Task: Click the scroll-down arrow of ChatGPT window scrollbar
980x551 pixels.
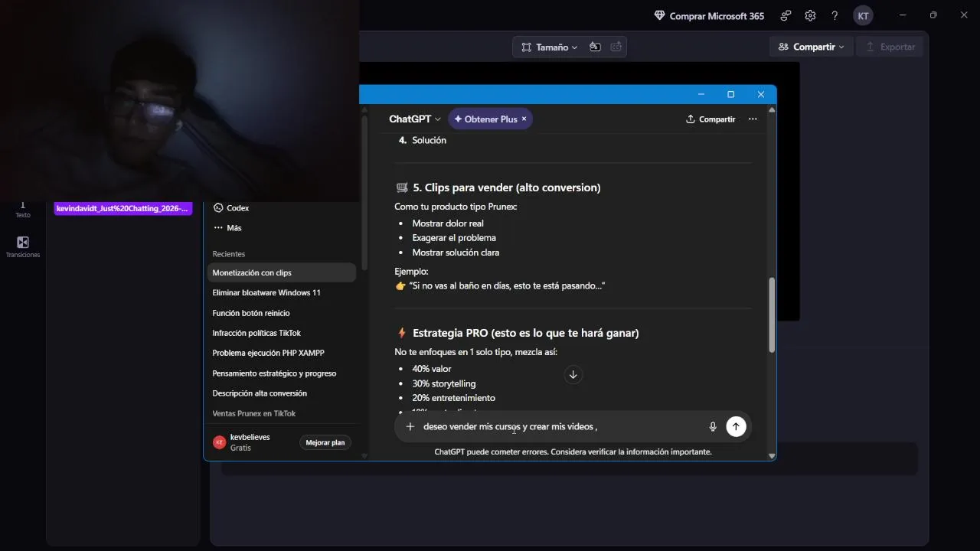Action: pos(772,455)
